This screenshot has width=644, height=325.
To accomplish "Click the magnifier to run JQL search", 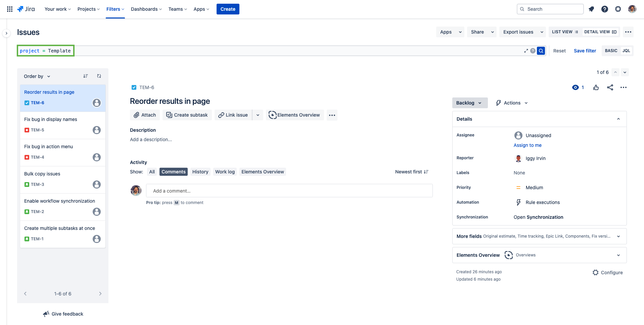I will (x=541, y=51).
